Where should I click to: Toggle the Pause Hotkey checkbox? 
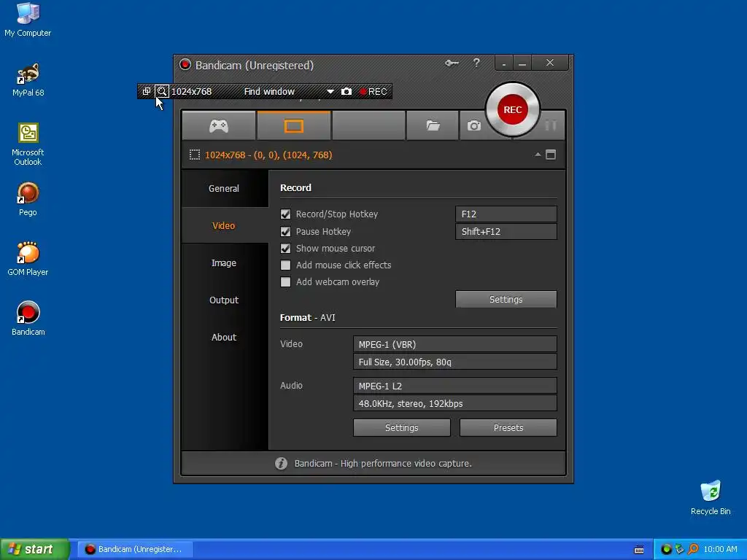(x=285, y=231)
